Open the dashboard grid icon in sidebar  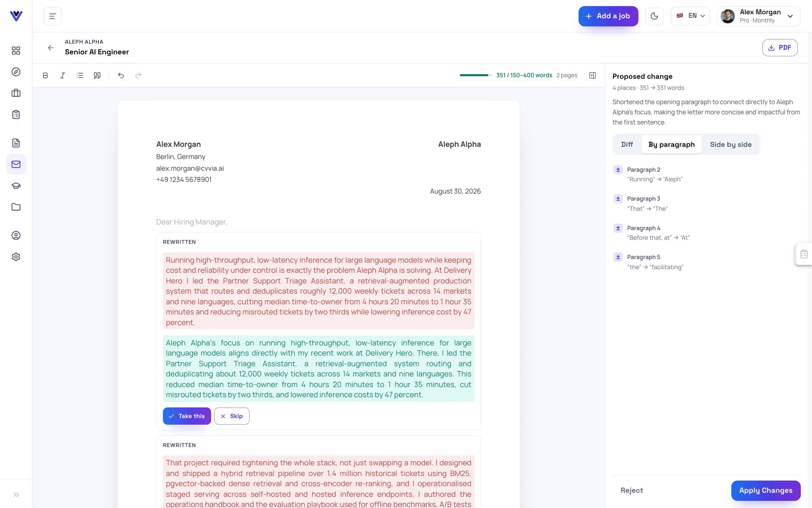coord(16,50)
